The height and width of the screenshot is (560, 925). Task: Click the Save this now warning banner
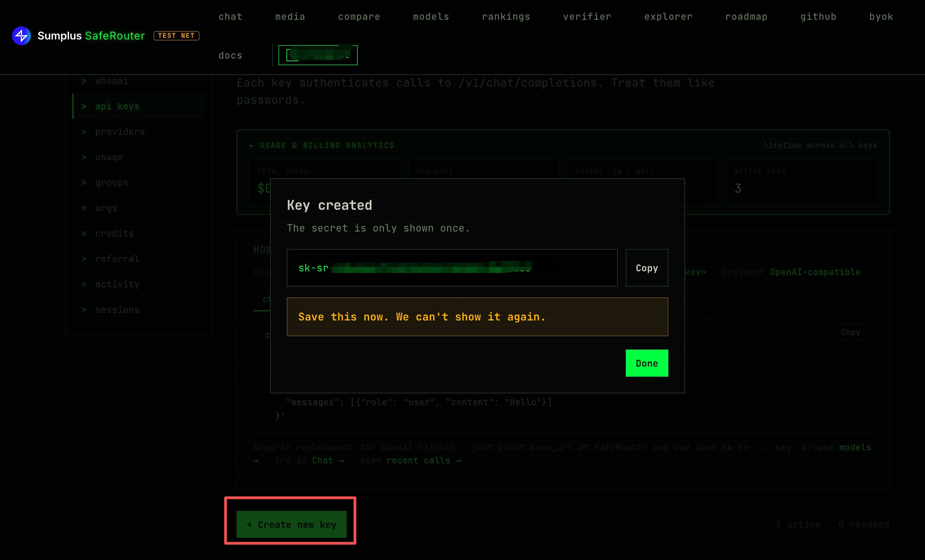coord(477,317)
